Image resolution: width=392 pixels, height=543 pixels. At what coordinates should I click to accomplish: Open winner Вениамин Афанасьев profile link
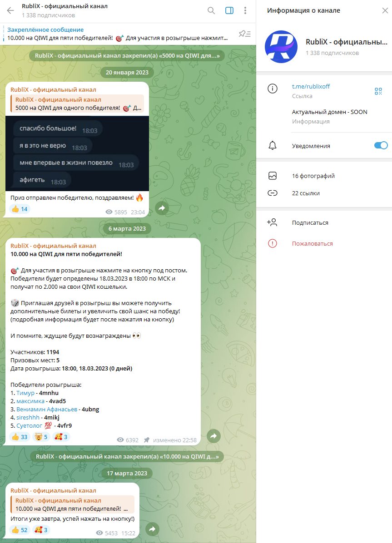(x=47, y=410)
